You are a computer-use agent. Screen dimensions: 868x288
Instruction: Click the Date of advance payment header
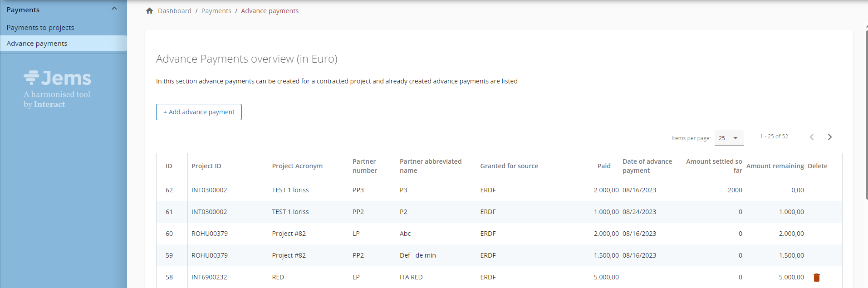pos(647,166)
